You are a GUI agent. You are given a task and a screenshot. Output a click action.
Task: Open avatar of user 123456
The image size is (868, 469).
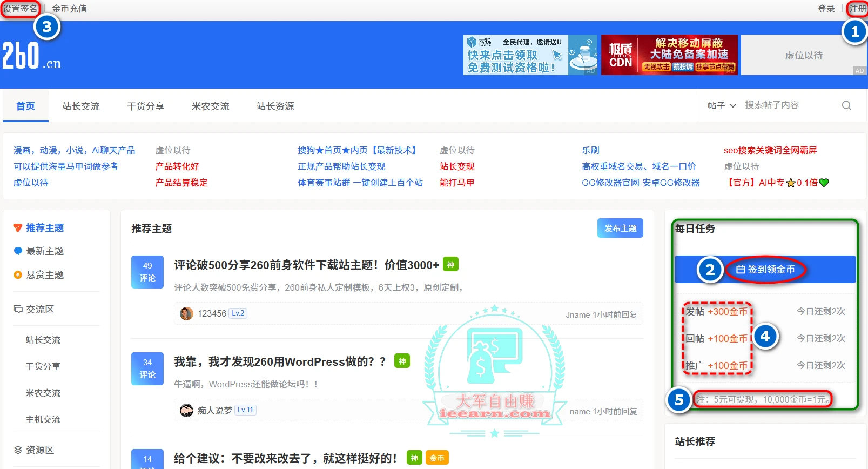(186, 313)
